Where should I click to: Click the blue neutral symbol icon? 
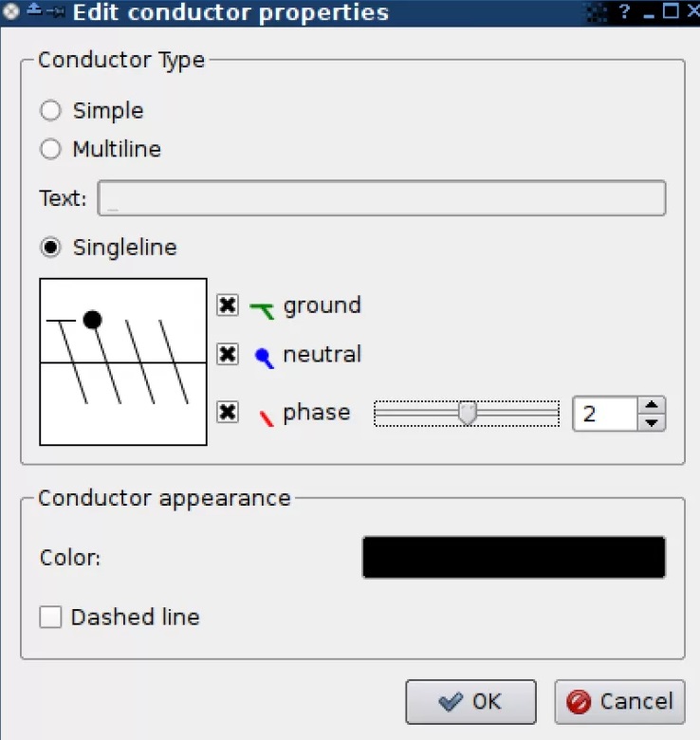pos(264,357)
